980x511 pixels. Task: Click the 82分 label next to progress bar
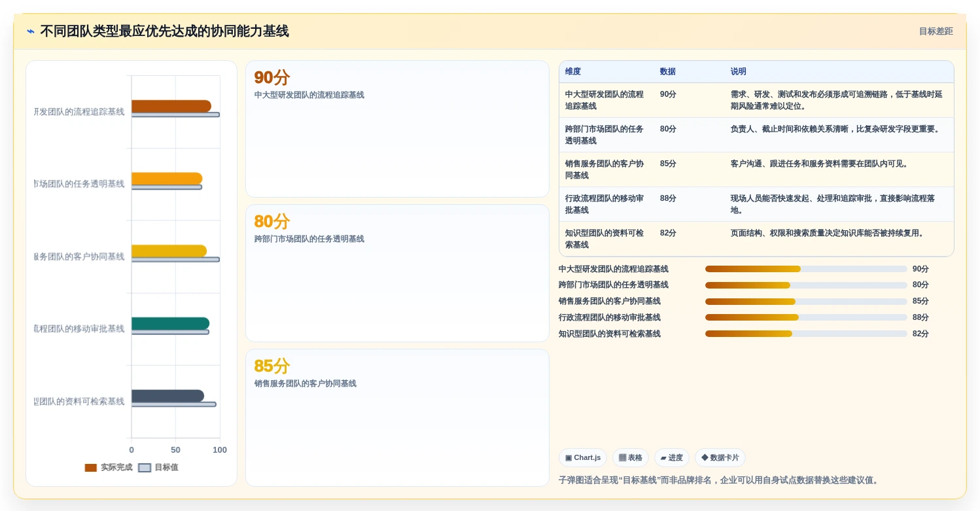point(920,334)
